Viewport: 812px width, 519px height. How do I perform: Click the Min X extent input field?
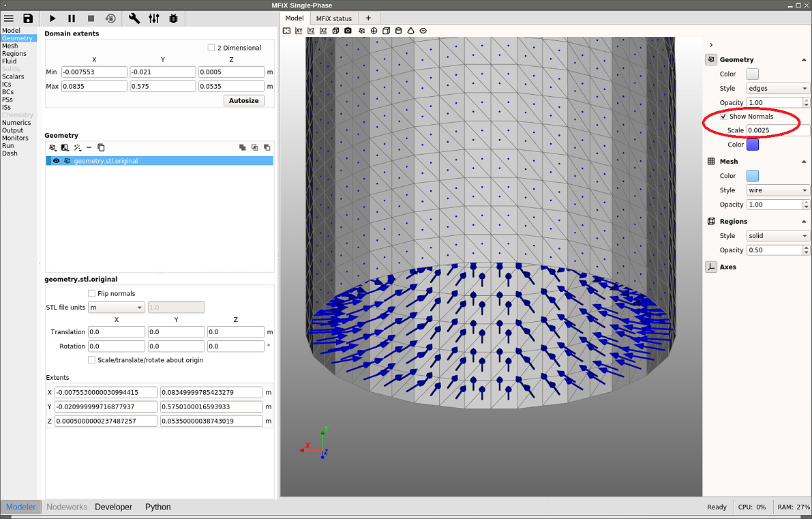coord(94,72)
